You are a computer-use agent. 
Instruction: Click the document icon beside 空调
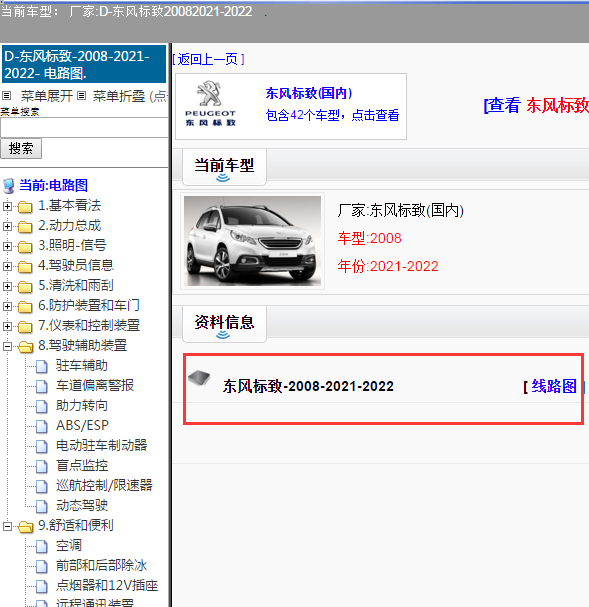point(42,547)
